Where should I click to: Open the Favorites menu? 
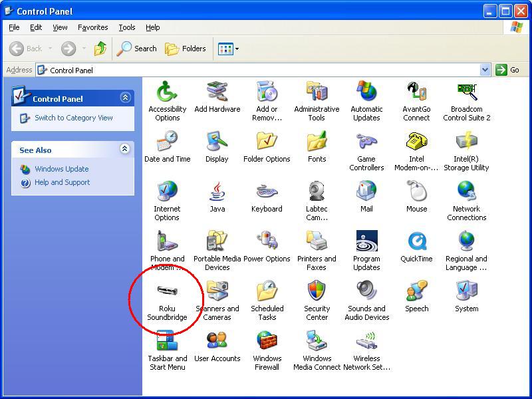(x=93, y=27)
